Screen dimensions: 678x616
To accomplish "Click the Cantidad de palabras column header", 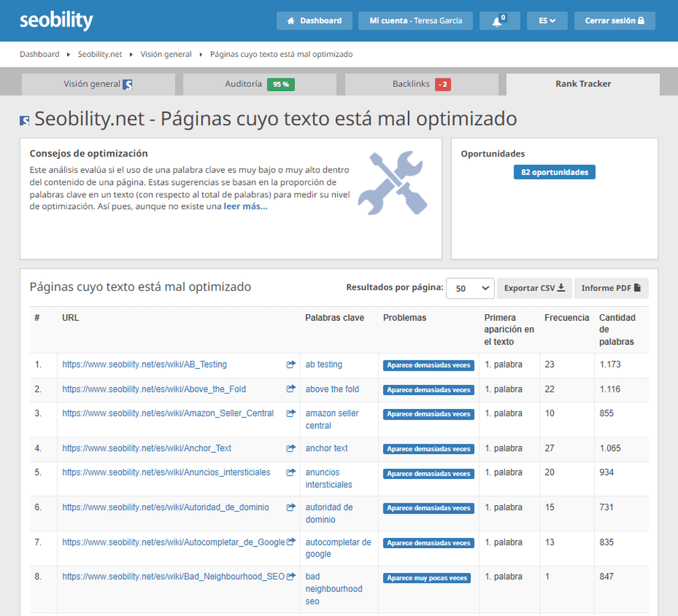I will click(x=617, y=330).
